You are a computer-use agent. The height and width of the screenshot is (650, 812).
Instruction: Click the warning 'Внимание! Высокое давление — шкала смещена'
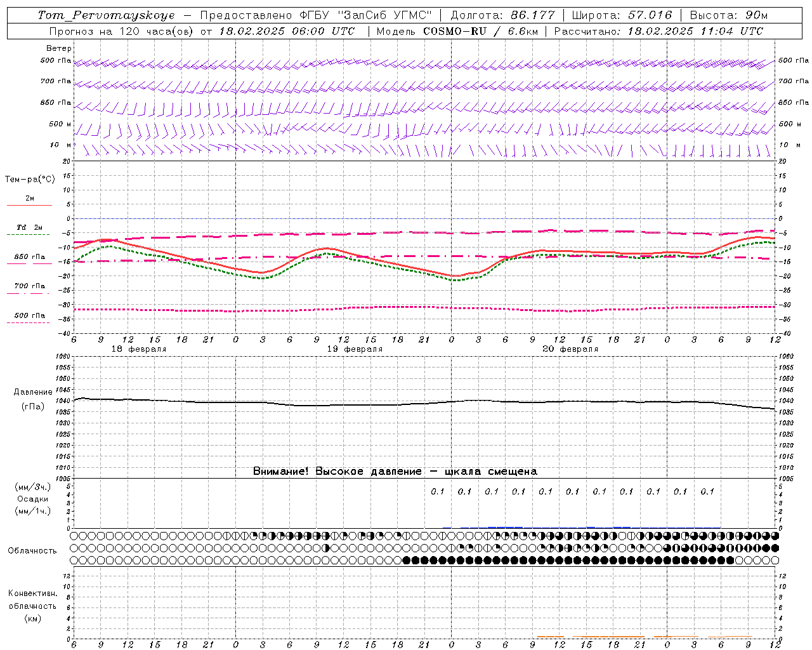(x=395, y=471)
